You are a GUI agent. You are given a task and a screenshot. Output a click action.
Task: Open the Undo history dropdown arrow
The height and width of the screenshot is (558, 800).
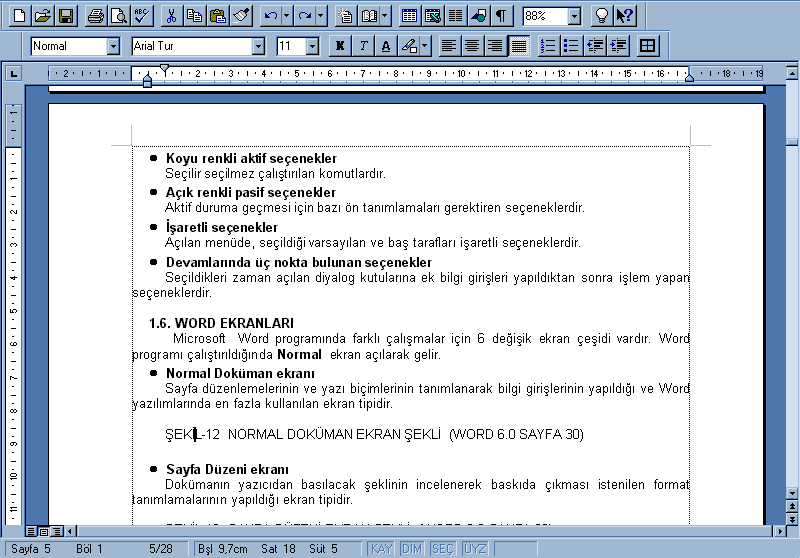tap(286, 16)
